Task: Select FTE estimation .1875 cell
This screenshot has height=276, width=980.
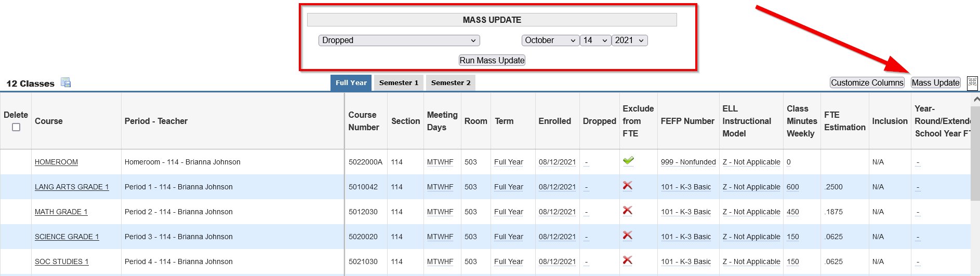Action: point(833,212)
